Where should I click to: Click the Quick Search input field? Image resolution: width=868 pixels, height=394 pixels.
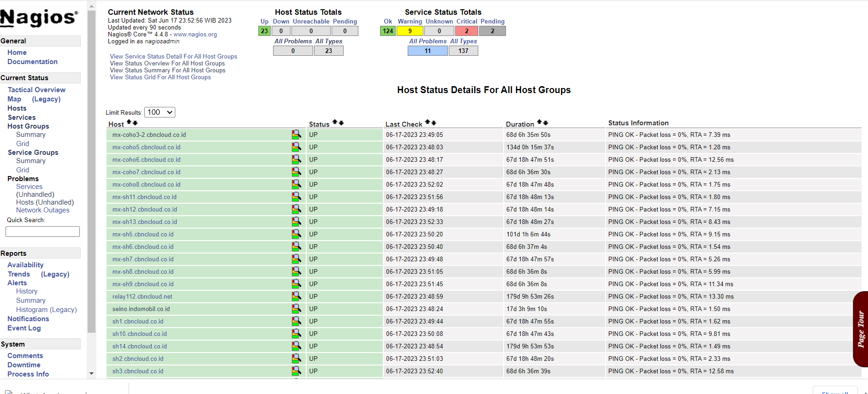[x=42, y=231]
